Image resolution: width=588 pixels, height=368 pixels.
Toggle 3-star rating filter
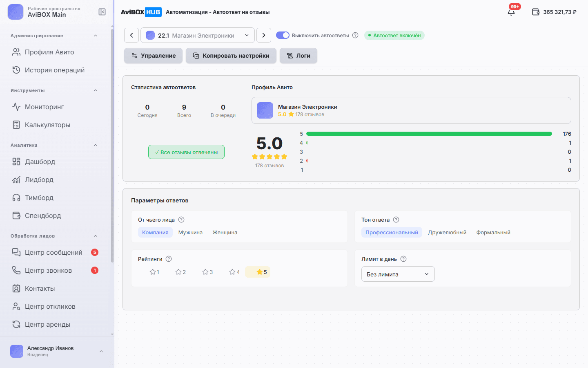207,272
